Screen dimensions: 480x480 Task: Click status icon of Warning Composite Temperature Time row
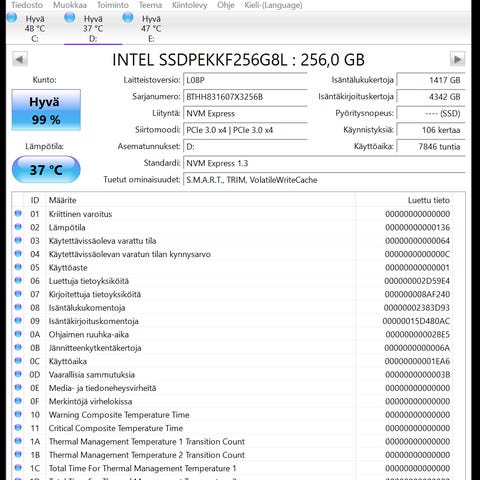coord(18,414)
